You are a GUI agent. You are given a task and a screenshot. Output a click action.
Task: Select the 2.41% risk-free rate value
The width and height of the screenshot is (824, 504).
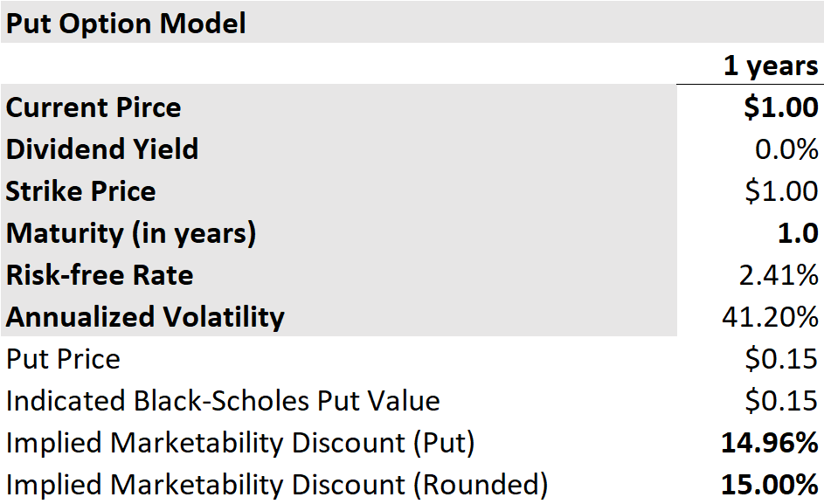pyautogui.click(x=779, y=275)
